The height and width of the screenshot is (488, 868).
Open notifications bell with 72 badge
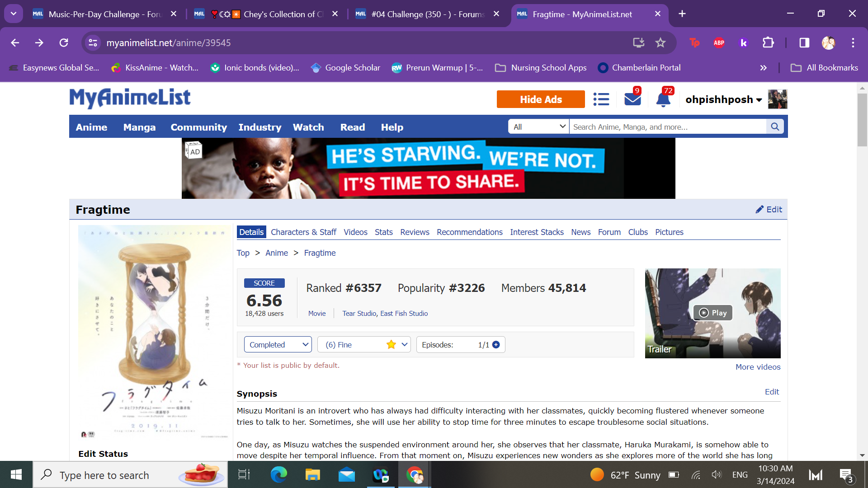(x=663, y=99)
